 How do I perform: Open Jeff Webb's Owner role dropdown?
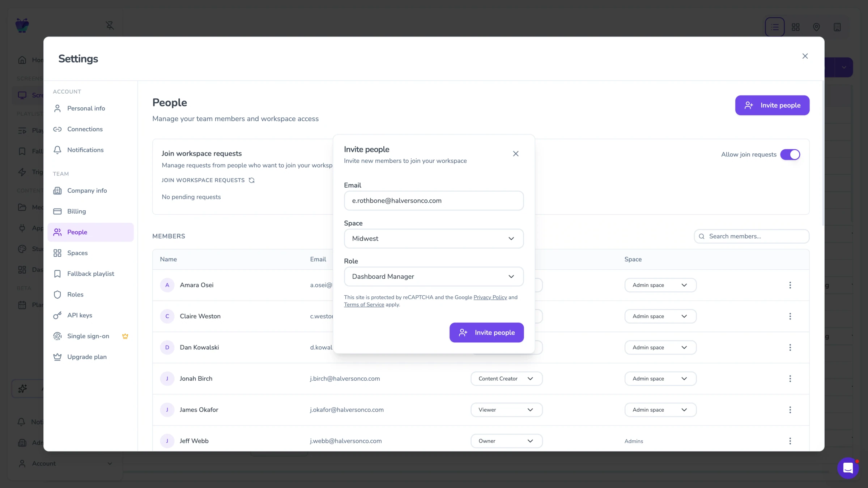pyautogui.click(x=506, y=441)
